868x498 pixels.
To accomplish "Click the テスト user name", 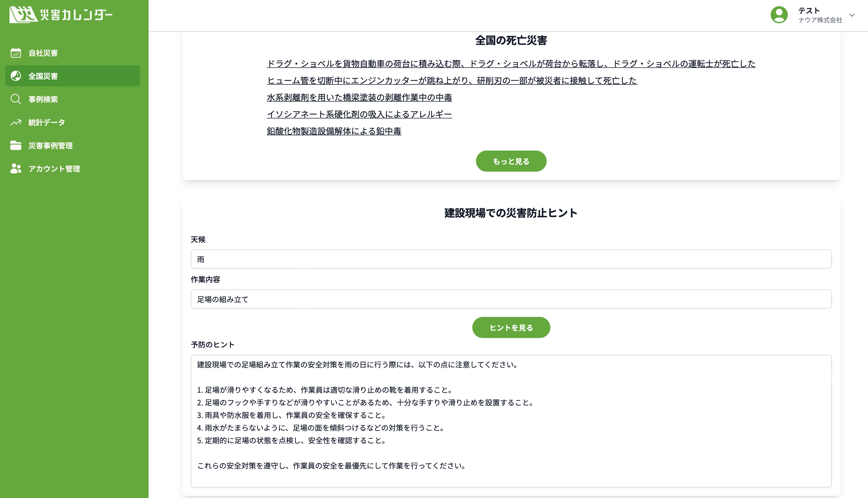I will pos(809,11).
